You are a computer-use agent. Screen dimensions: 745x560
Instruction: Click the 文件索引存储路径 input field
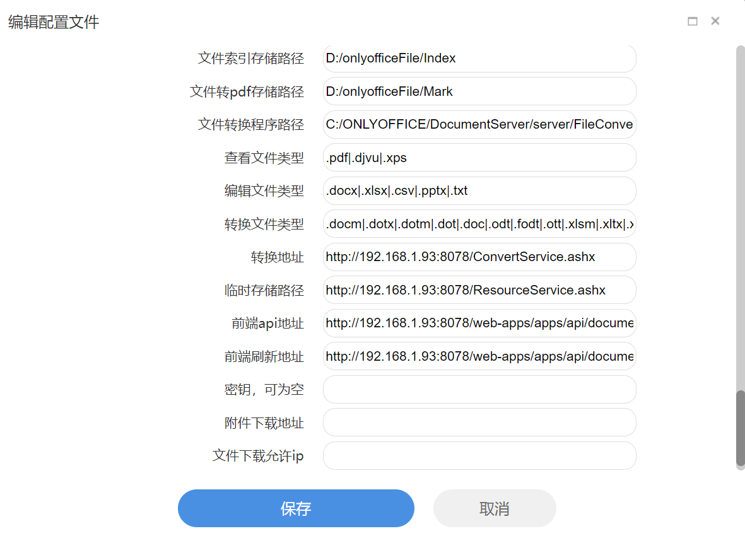click(479, 58)
